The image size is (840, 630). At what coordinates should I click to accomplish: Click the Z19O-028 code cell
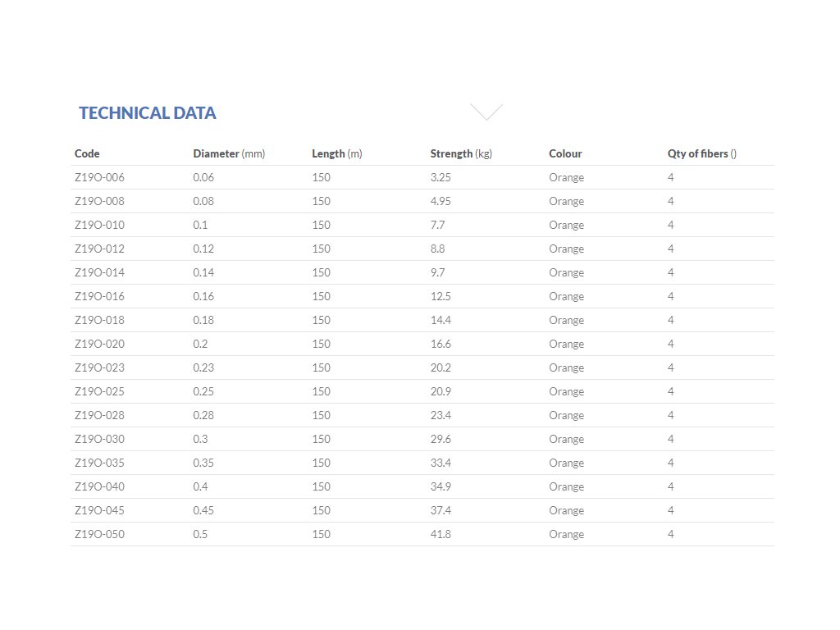pos(99,415)
